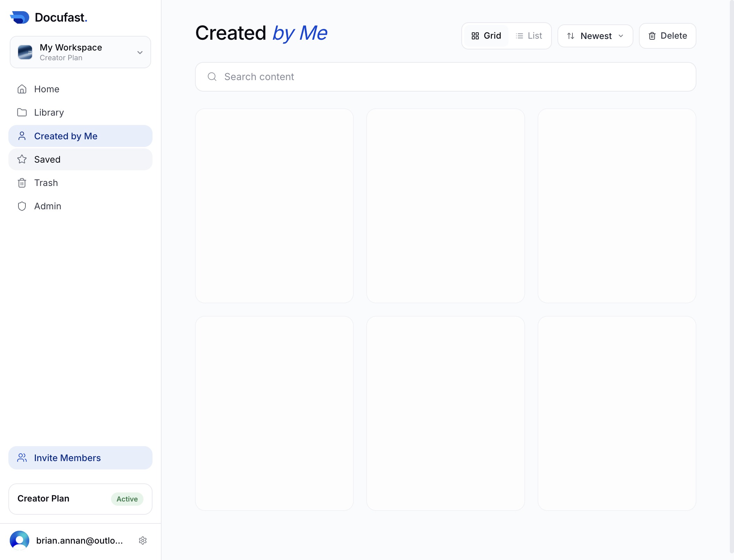The image size is (734, 560).
Task: Click the Saved star icon
Action: 22,159
